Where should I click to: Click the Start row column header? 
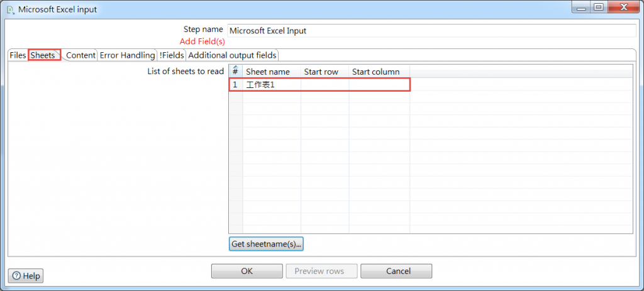point(325,72)
